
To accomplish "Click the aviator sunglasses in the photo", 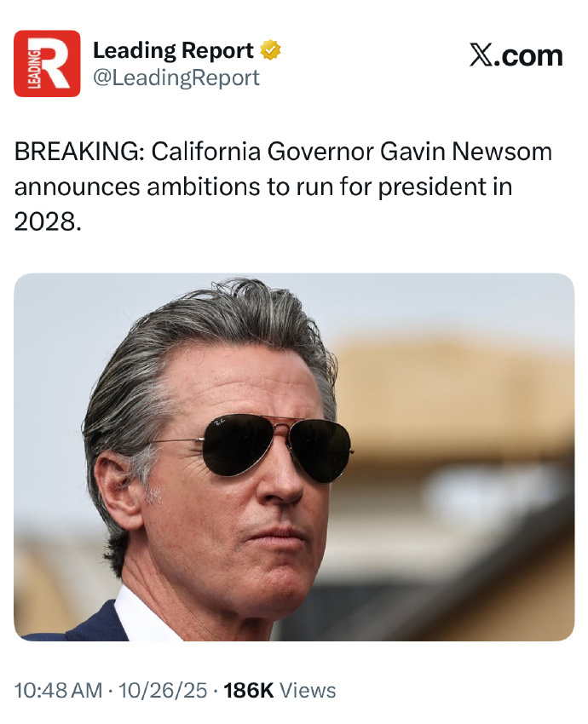I will (x=273, y=444).
